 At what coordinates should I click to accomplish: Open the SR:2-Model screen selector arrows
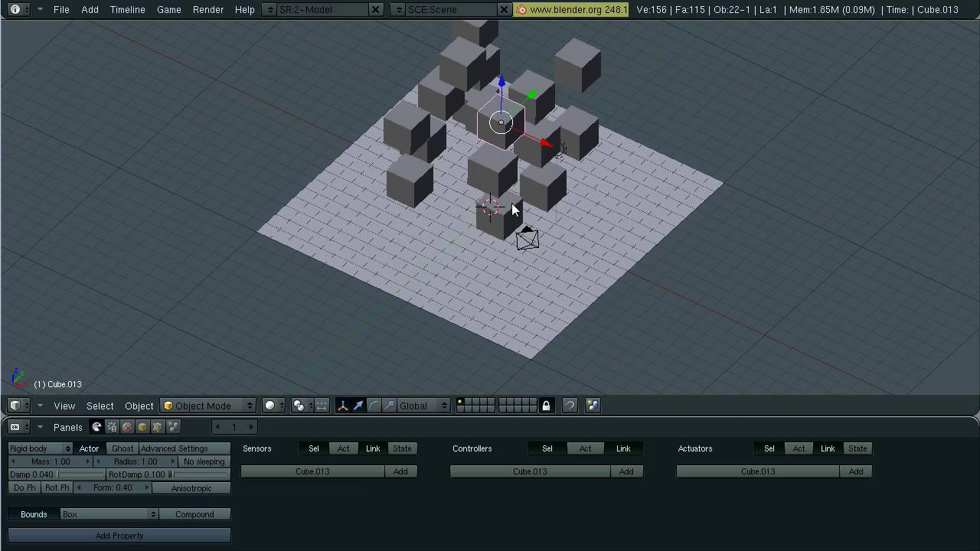point(269,10)
